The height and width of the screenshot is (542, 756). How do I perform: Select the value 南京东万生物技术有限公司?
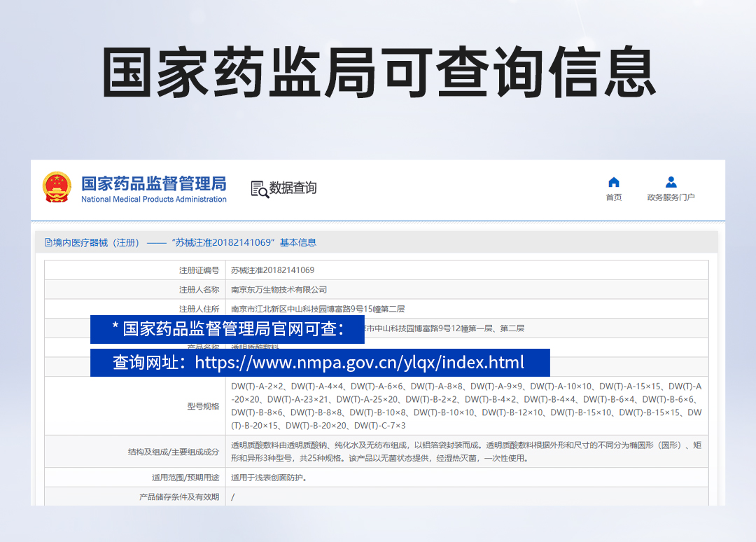[x=279, y=289]
